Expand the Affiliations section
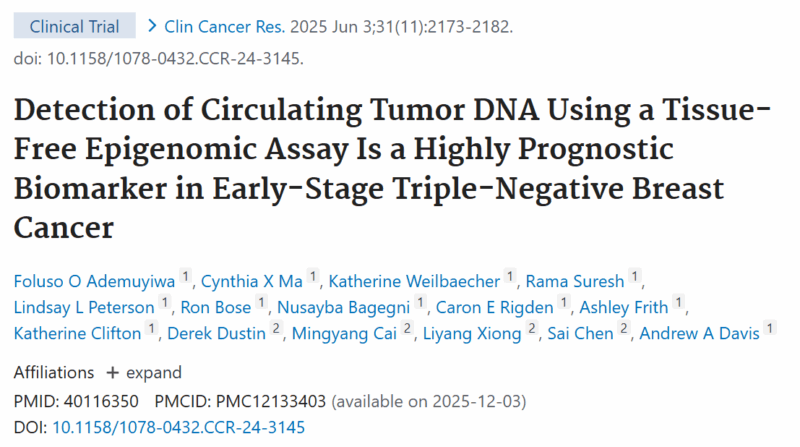The width and height of the screenshot is (800, 447). pos(144,373)
